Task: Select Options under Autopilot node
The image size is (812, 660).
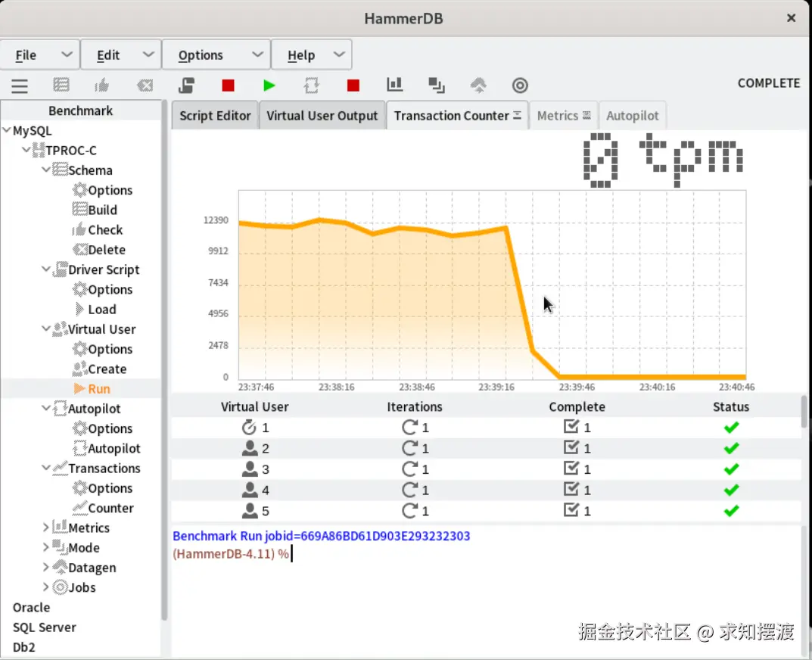Action: tap(102, 428)
